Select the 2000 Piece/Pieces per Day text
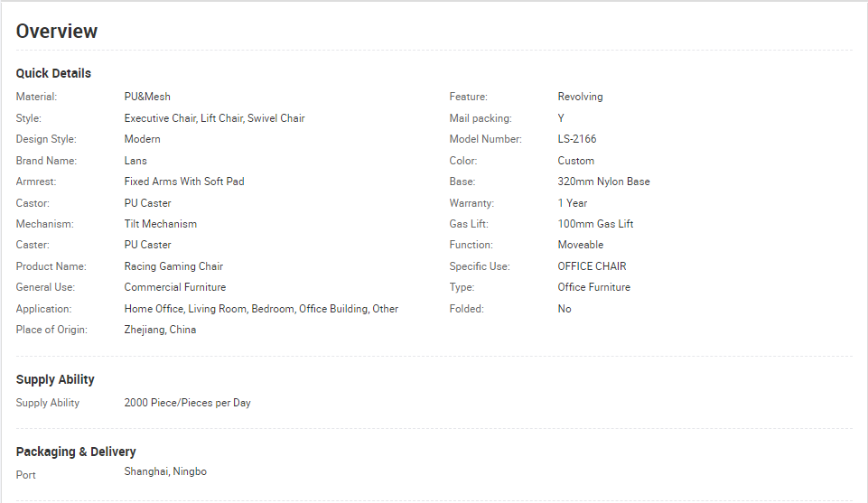The width and height of the screenshot is (868, 503). pyautogui.click(x=187, y=403)
